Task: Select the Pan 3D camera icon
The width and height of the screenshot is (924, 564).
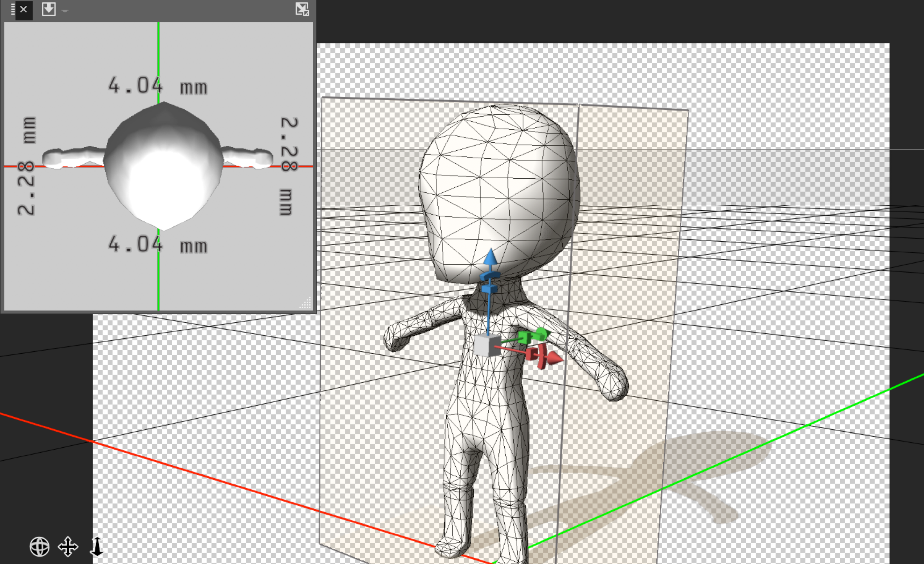Action: pyautogui.click(x=68, y=547)
